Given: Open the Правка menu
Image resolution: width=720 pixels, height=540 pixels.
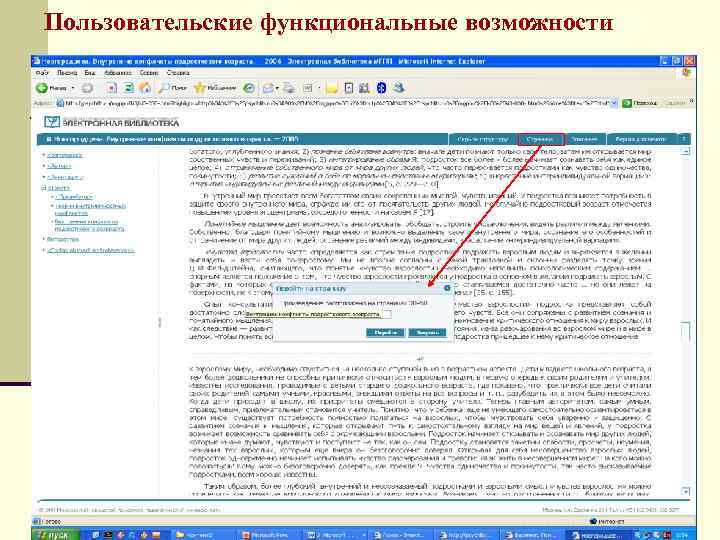Looking at the screenshot, I should pos(67,73).
